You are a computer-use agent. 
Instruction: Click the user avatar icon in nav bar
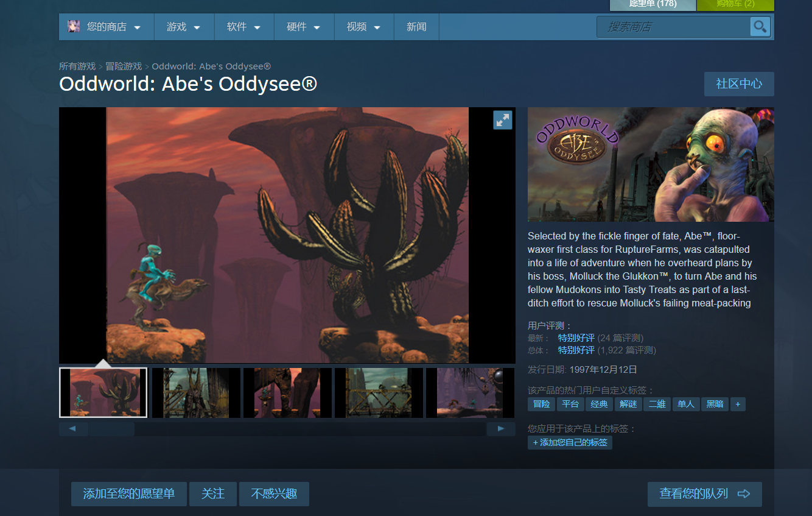pos(74,27)
